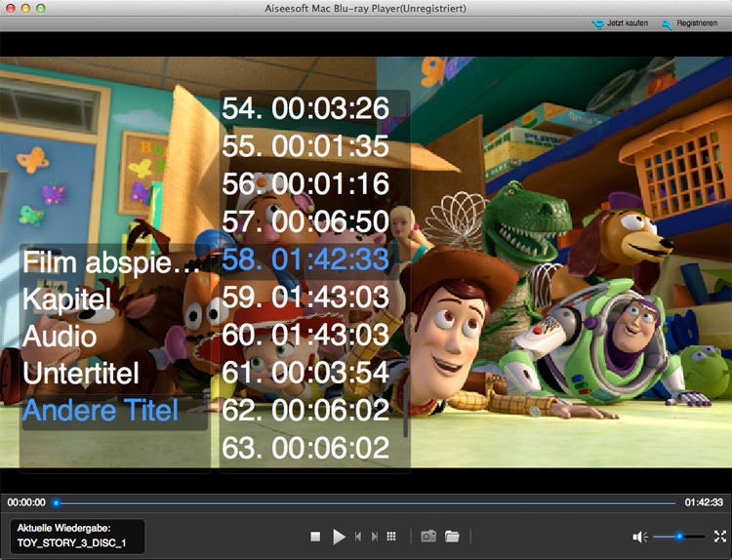Screen dimensions: 732x560
Task: Choose title 61. 00:03:54
Action: (305, 373)
